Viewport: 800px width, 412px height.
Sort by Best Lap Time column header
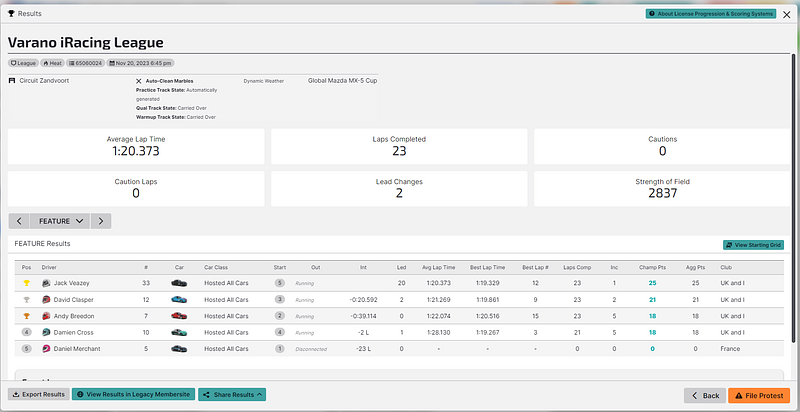488,267
